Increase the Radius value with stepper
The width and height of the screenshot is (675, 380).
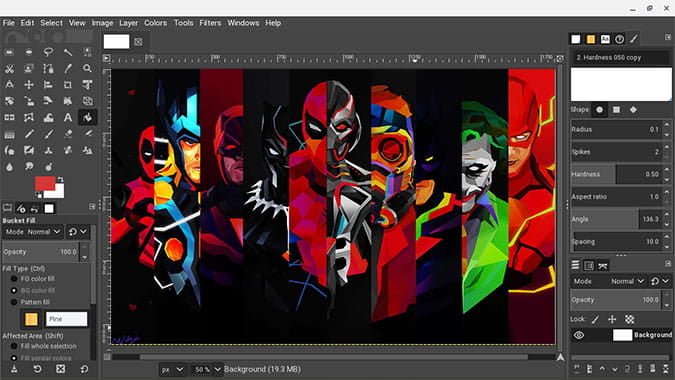point(667,125)
